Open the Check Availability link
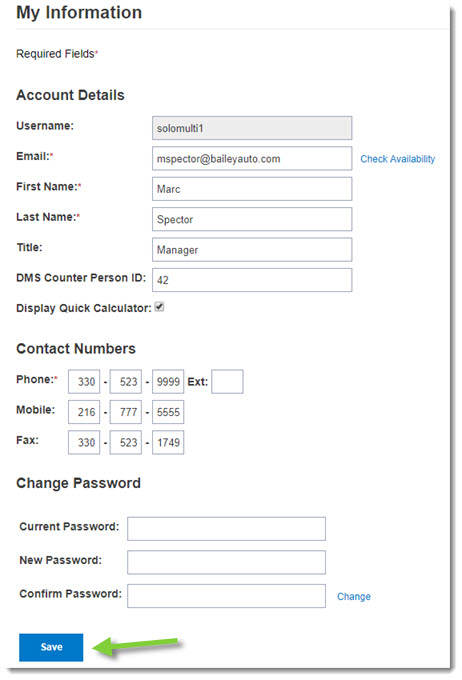462x680 pixels. coord(397,159)
